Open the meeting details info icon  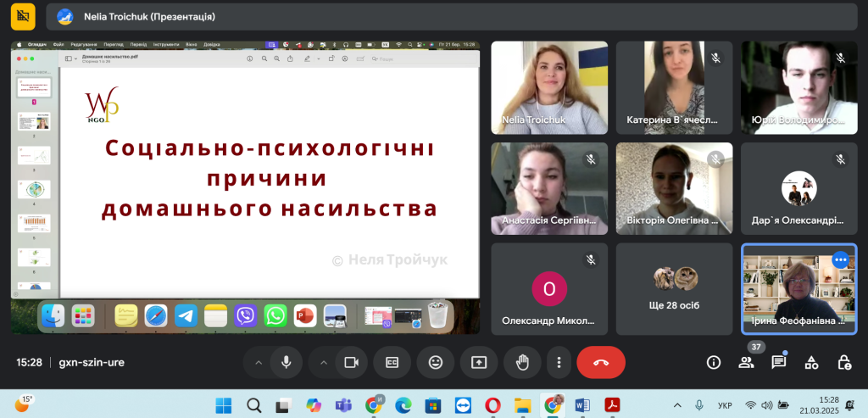(714, 362)
